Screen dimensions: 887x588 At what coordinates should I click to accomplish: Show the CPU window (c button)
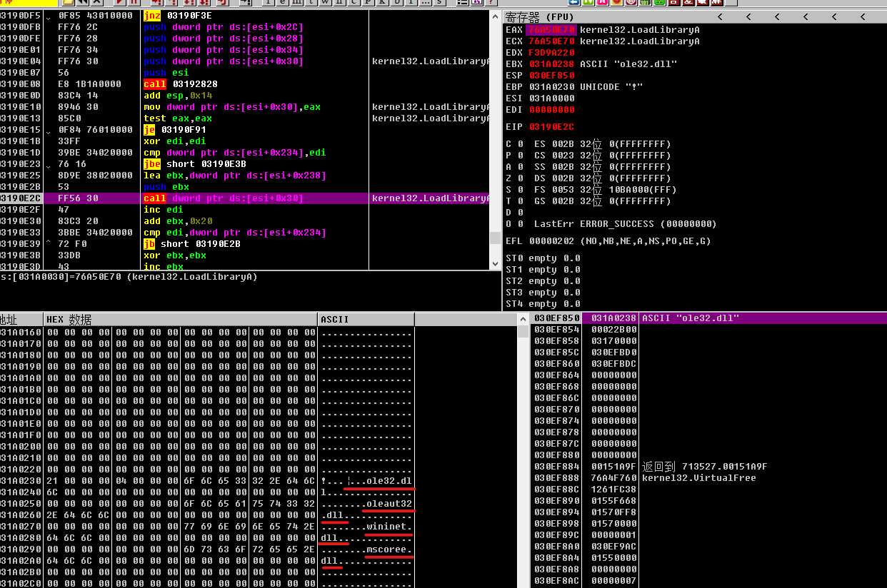(354, 2)
